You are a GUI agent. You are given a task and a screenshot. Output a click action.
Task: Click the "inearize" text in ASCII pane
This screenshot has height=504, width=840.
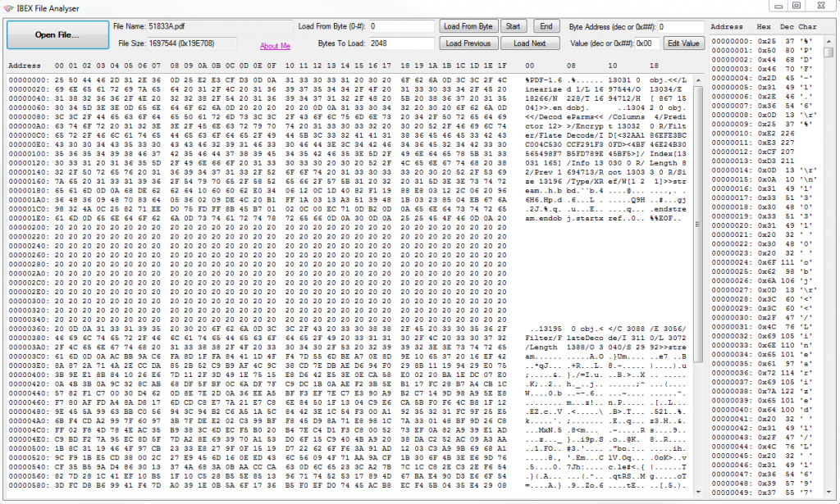(x=543, y=89)
